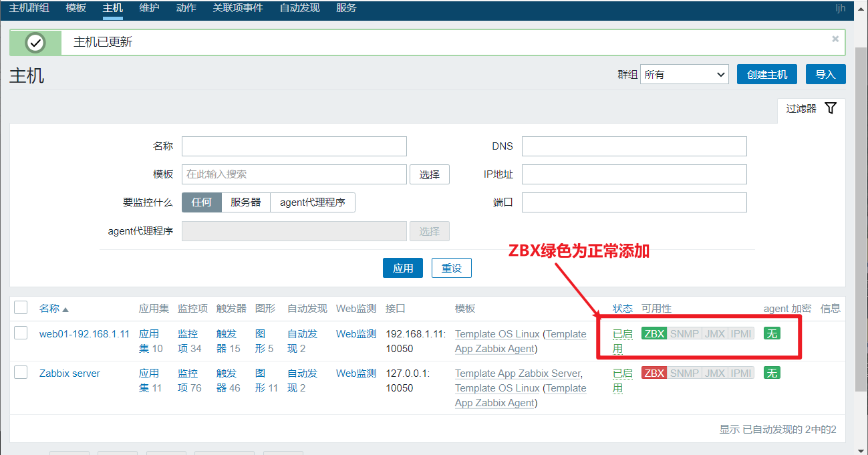Viewport: 868px width, 455px height.
Task: Click 创建主机 button
Action: pos(767,74)
